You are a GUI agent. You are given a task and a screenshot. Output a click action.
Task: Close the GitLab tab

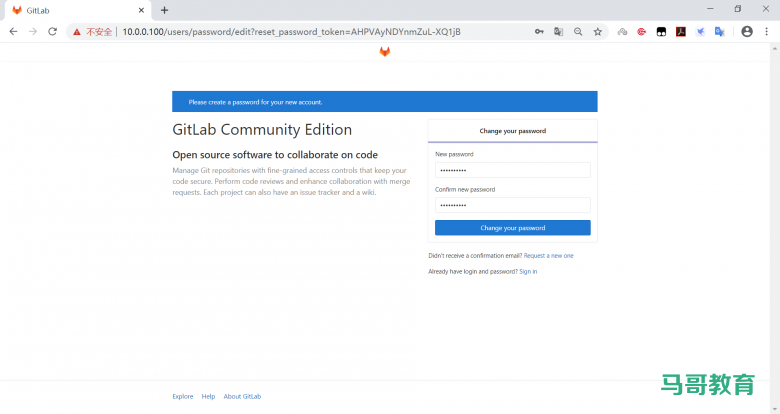click(141, 10)
